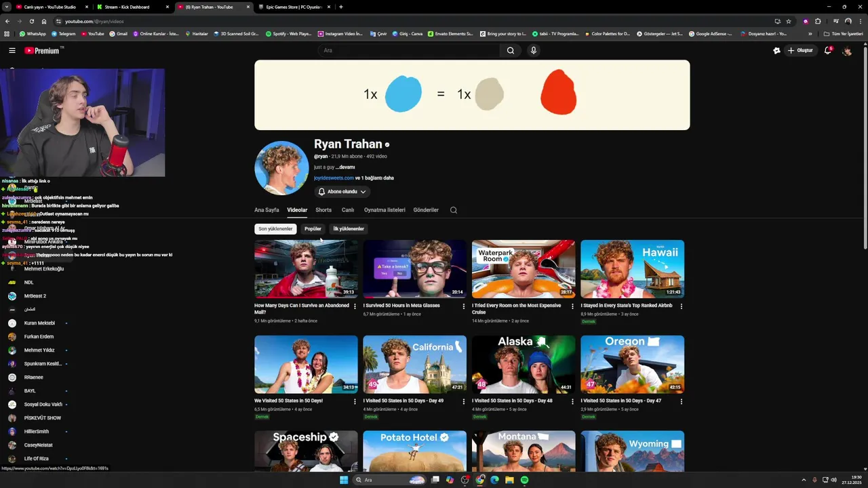
Task: Open the WhatsApp bookmark
Action: 33,33
